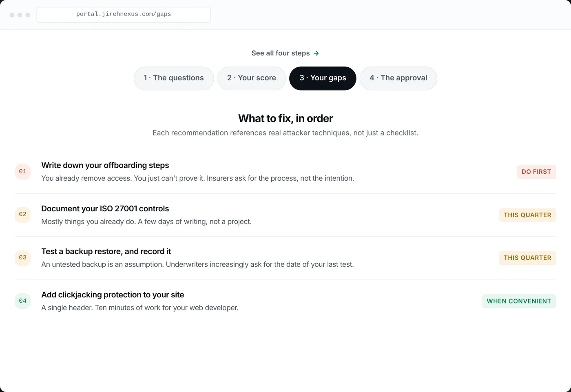Click the description 'An untested backup is an assumption...'
The height and width of the screenshot is (392, 571).
[x=198, y=264]
